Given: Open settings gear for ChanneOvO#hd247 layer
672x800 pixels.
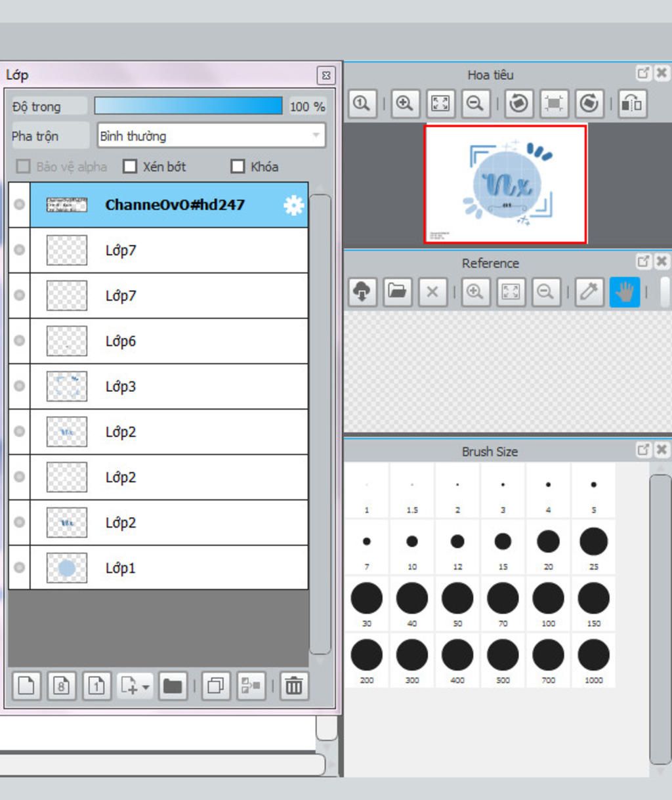Looking at the screenshot, I should coord(293,205).
